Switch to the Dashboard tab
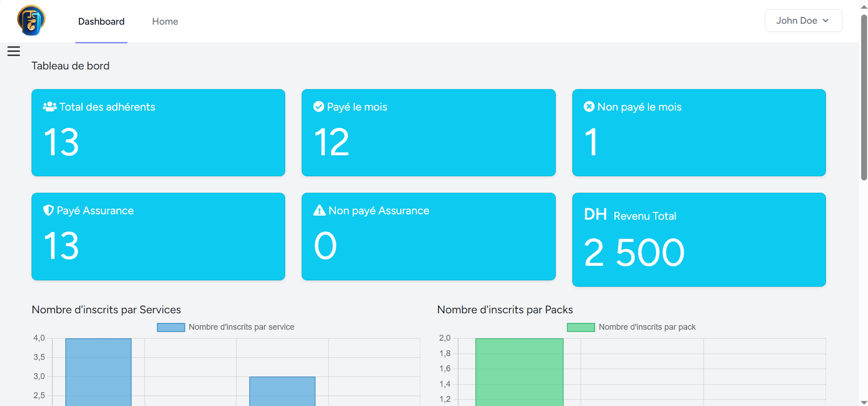Screen dimensions: 868x406 pyautogui.click(x=101, y=21)
